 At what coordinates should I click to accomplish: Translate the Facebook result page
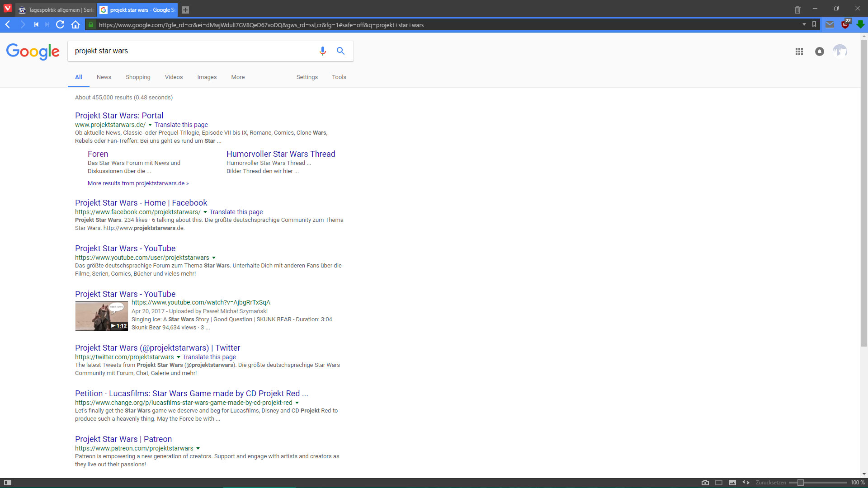[236, 212]
